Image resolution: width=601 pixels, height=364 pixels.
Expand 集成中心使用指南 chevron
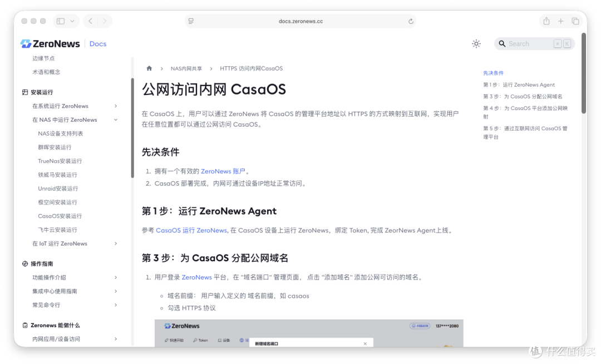(116, 291)
